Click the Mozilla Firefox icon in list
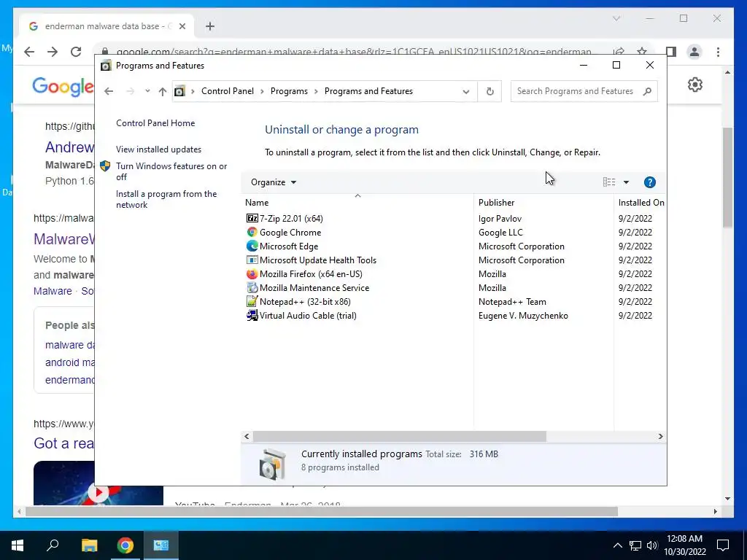747x560 pixels. pyautogui.click(x=252, y=274)
